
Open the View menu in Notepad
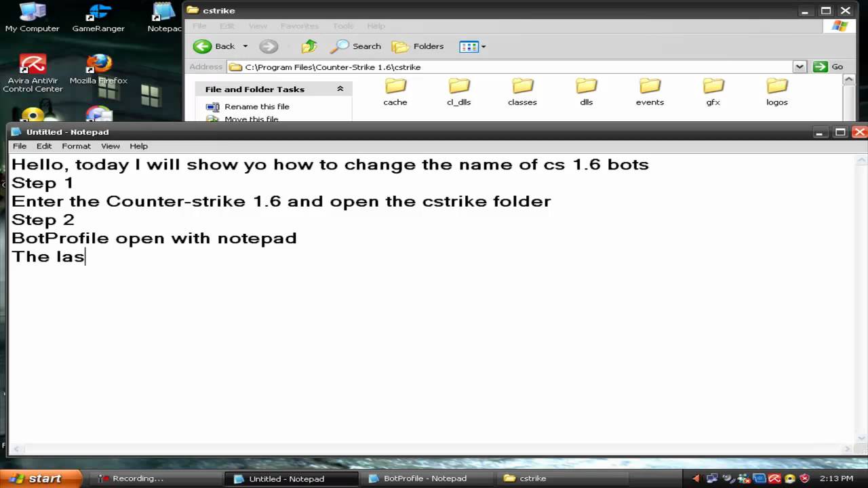click(111, 146)
